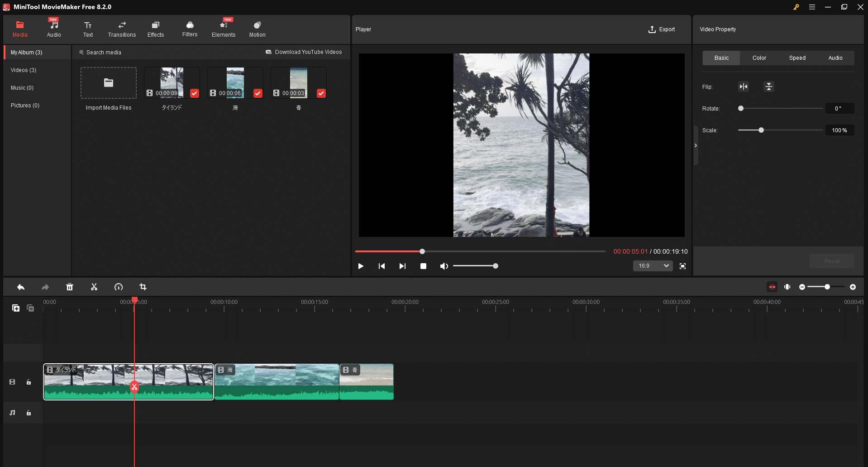Click the Scale percentage field
The height and width of the screenshot is (467, 868).
839,130
